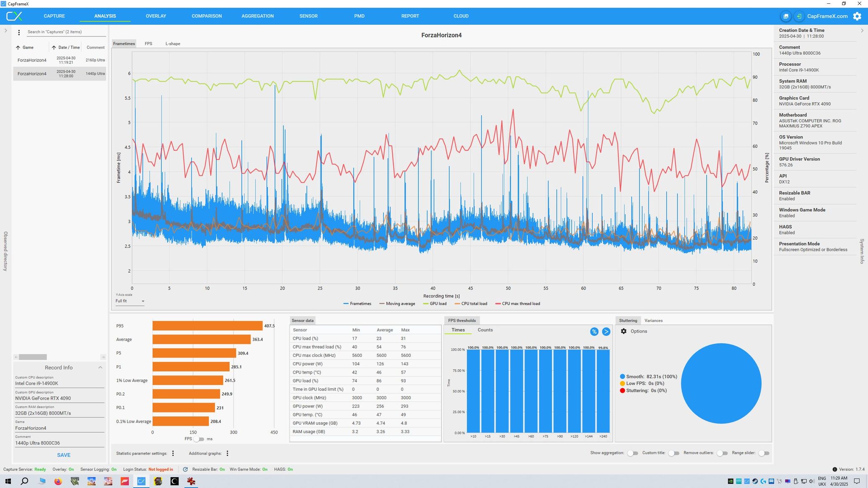Open the captures list three-dot menu
868x488 pixels.
click(19, 32)
